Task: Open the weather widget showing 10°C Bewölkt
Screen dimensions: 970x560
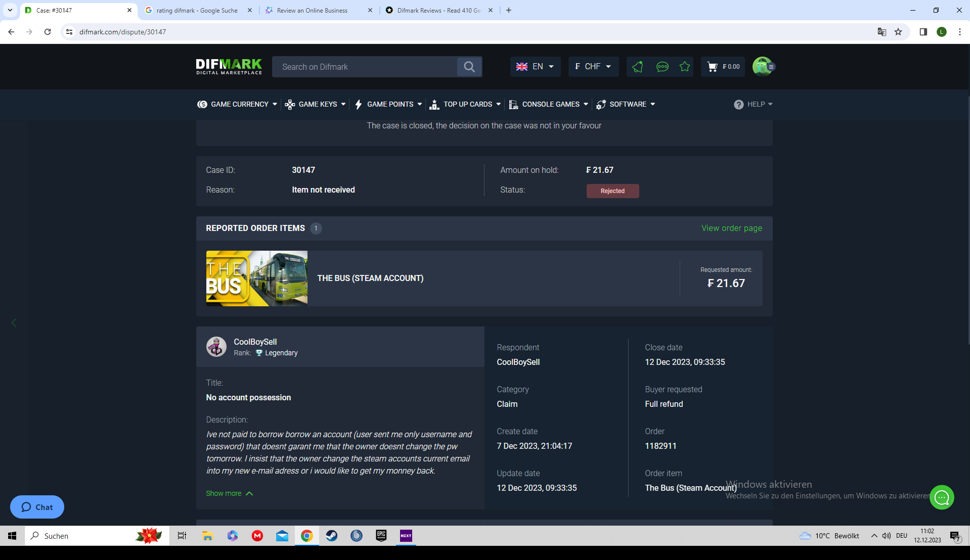Action: point(829,536)
